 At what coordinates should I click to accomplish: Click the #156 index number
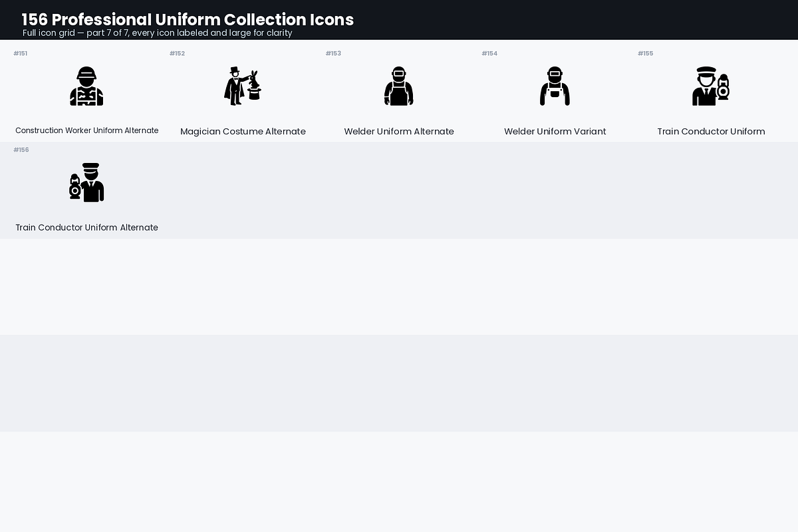pos(21,150)
